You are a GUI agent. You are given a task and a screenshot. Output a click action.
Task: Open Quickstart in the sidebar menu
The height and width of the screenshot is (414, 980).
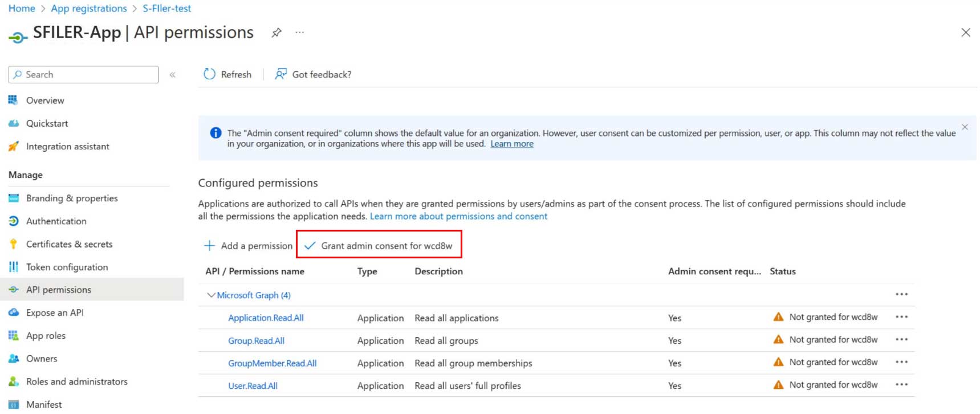point(47,123)
